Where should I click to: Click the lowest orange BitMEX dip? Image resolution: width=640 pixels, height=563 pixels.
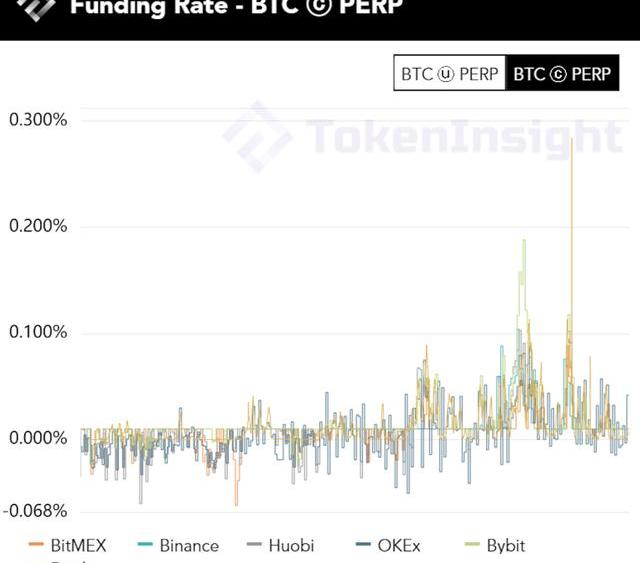[x=236, y=503]
